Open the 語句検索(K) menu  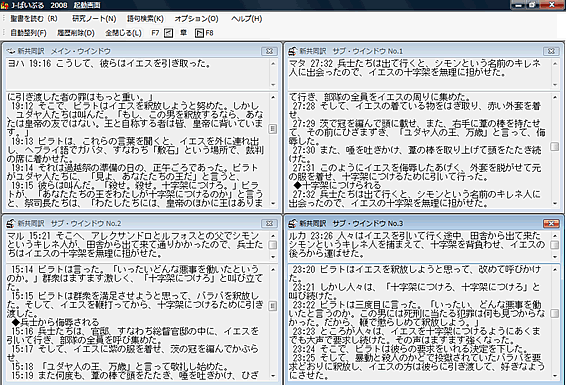tap(145, 18)
